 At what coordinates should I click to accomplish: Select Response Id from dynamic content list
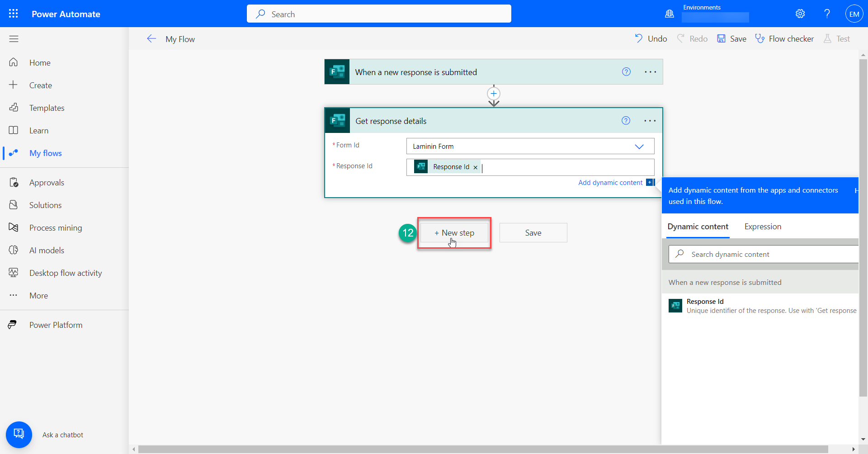coord(760,306)
